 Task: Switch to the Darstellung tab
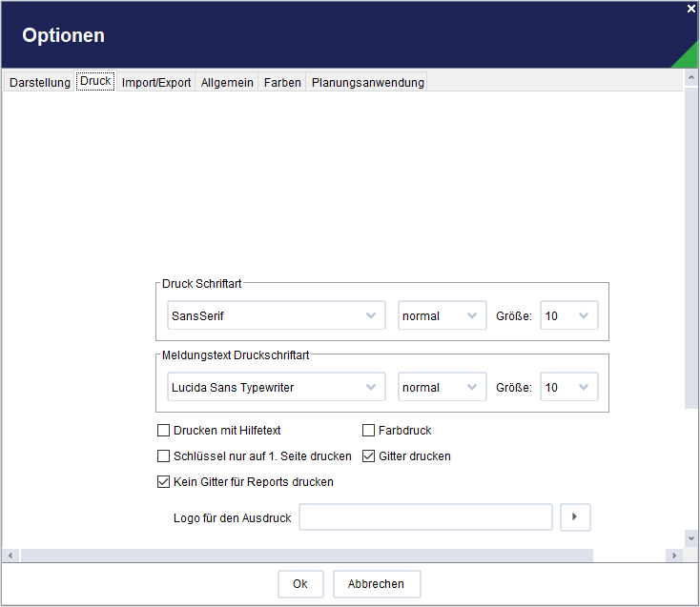40,83
